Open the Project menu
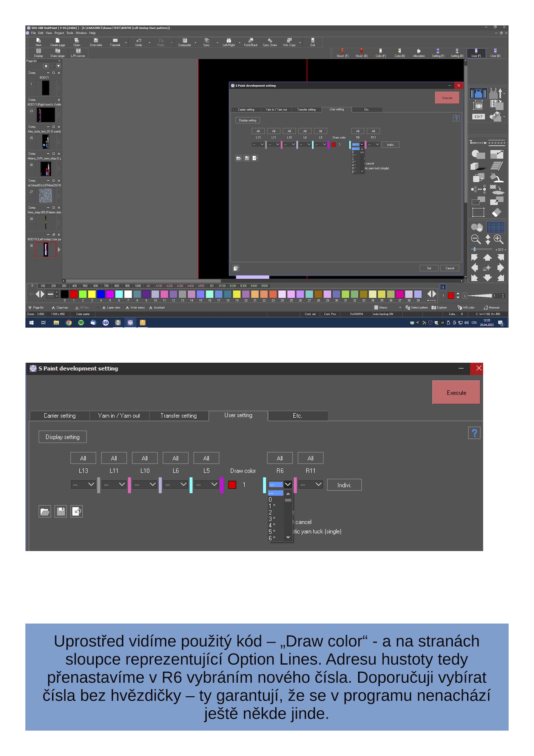Image resolution: width=534 pixels, height=756 pixels. tap(59, 33)
